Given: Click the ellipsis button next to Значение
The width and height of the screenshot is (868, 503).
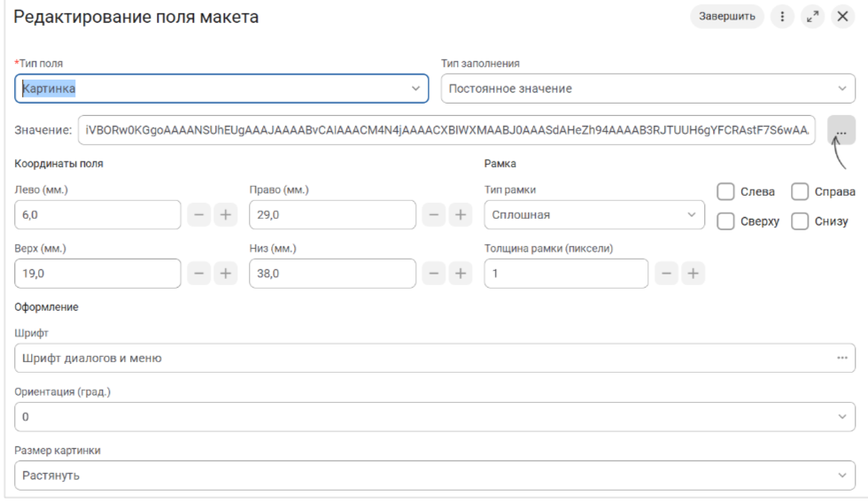Looking at the screenshot, I should [841, 130].
